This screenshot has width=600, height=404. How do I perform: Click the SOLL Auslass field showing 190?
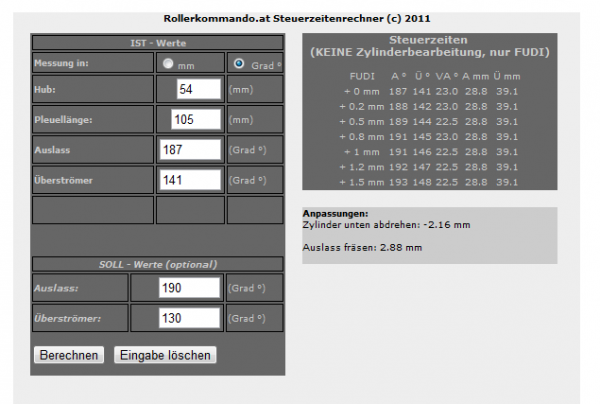pyautogui.click(x=189, y=288)
